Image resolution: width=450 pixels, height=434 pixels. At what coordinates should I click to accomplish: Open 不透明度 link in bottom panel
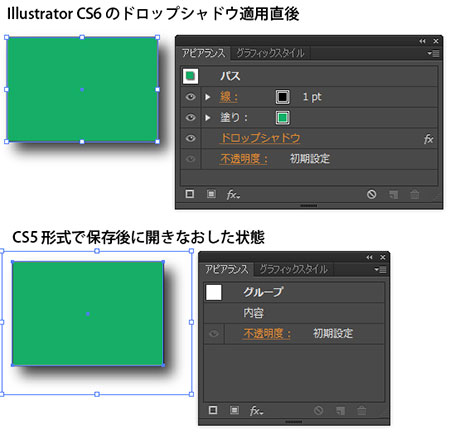pyautogui.click(x=267, y=333)
